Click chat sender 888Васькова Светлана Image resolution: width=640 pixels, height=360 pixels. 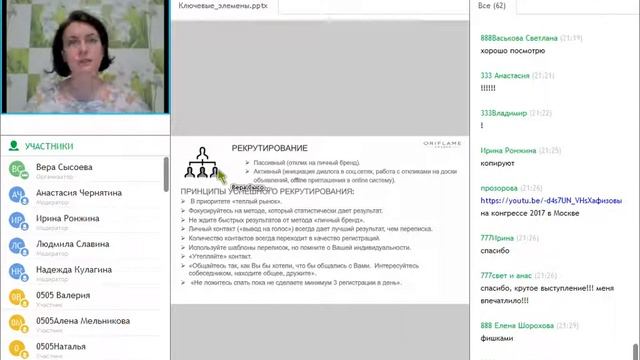tap(519, 38)
